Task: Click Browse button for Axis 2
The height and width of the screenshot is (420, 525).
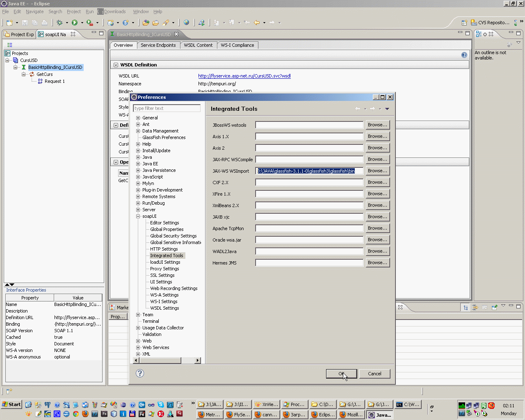Action: pos(377,148)
